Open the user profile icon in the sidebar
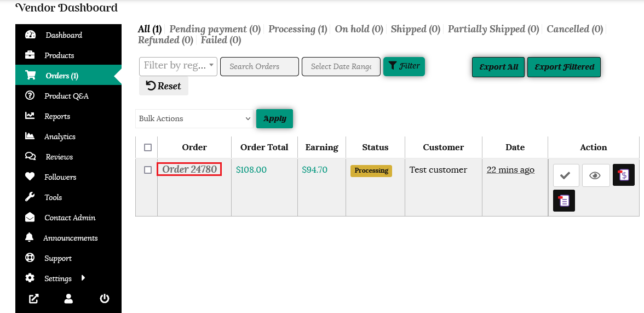Viewport: 644px width, 313px height. 68,299
